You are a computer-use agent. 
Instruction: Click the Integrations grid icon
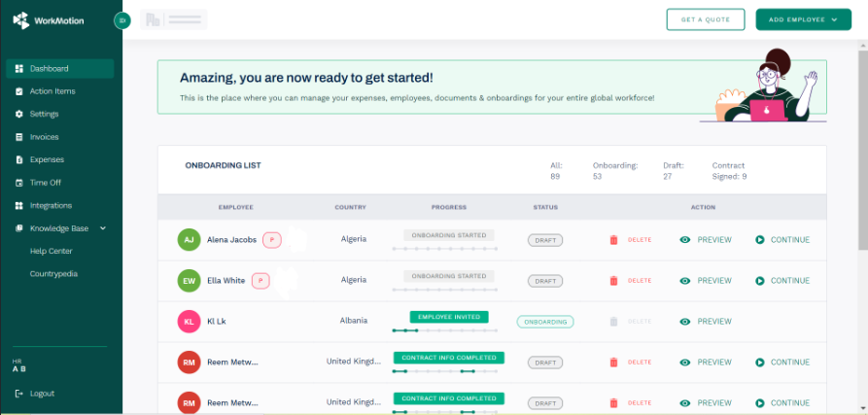(x=19, y=206)
